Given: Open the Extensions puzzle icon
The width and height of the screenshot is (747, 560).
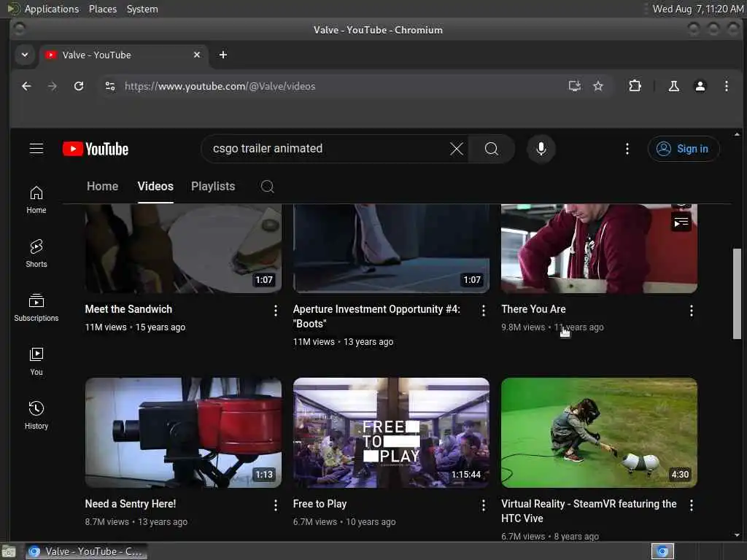Looking at the screenshot, I should click(635, 86).
